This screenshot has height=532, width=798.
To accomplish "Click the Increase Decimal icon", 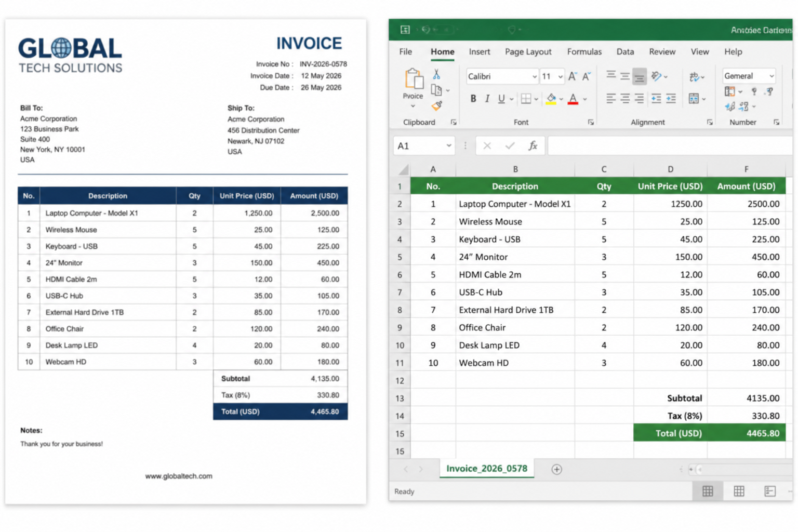I will click(x=730, y=107).
